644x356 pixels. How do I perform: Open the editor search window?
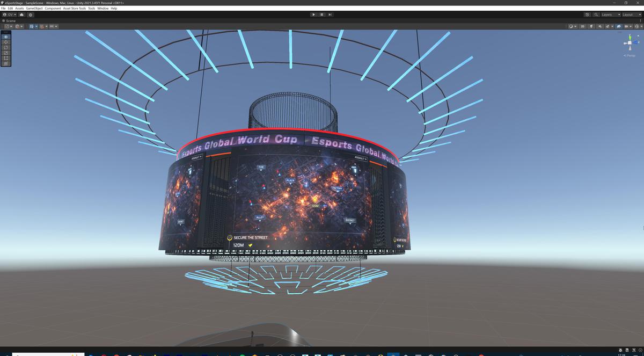click(596, 14)
